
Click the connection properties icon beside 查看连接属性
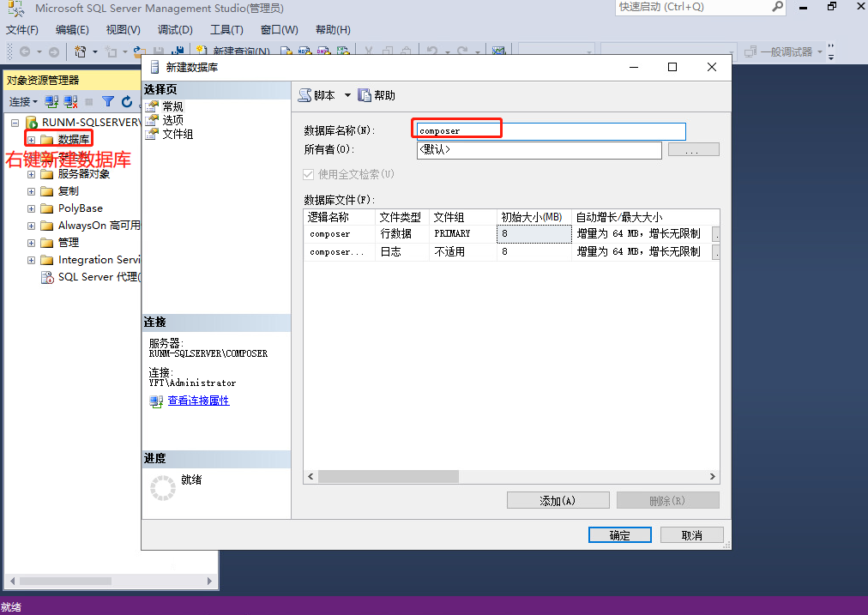coord(156,401)
